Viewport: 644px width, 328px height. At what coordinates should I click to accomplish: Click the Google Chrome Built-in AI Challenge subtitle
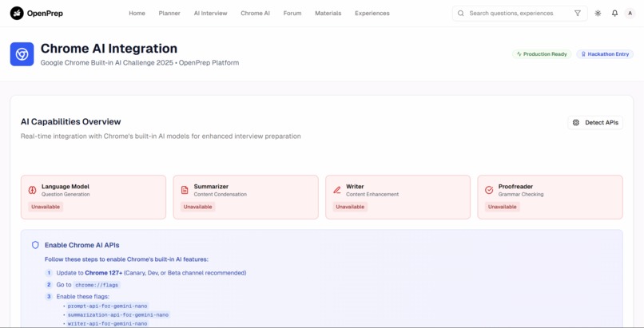140,63
